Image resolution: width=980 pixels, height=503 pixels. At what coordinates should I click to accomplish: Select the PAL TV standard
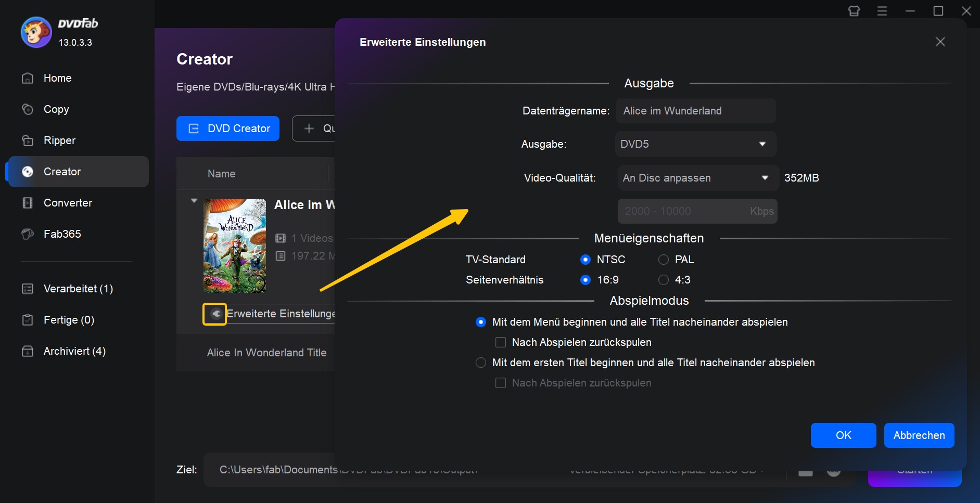pos(664,260)
